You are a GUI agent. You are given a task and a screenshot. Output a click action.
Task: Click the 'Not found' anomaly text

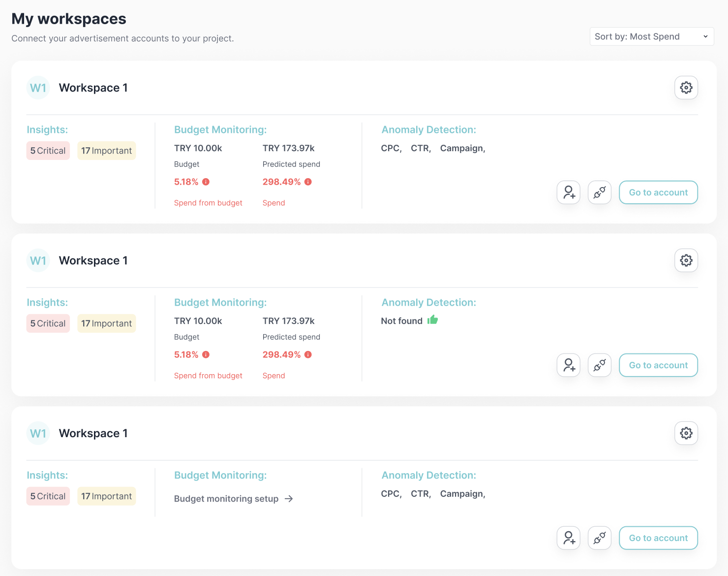402,321
